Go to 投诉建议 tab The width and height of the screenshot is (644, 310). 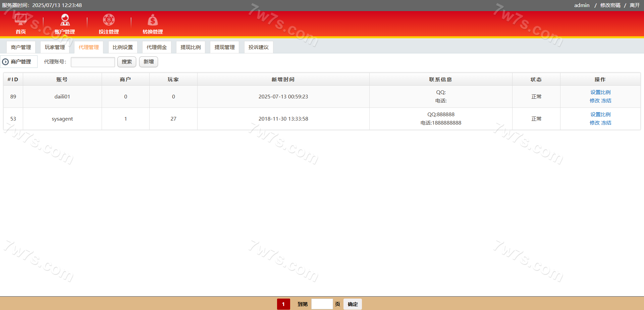258,47
